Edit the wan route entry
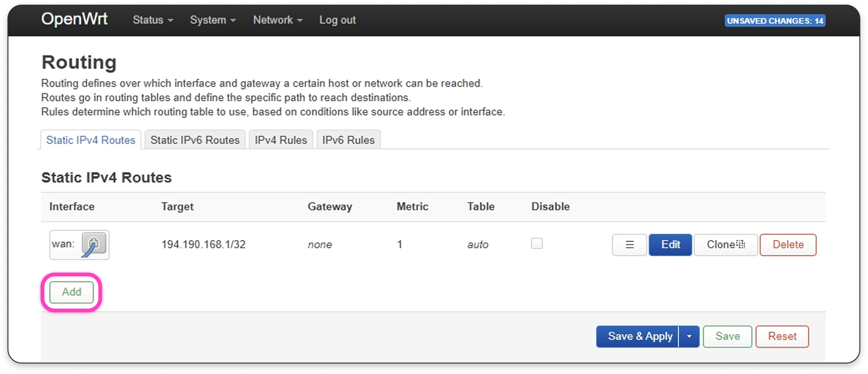The width and height of the screenshot is (868, 374). 670,245
